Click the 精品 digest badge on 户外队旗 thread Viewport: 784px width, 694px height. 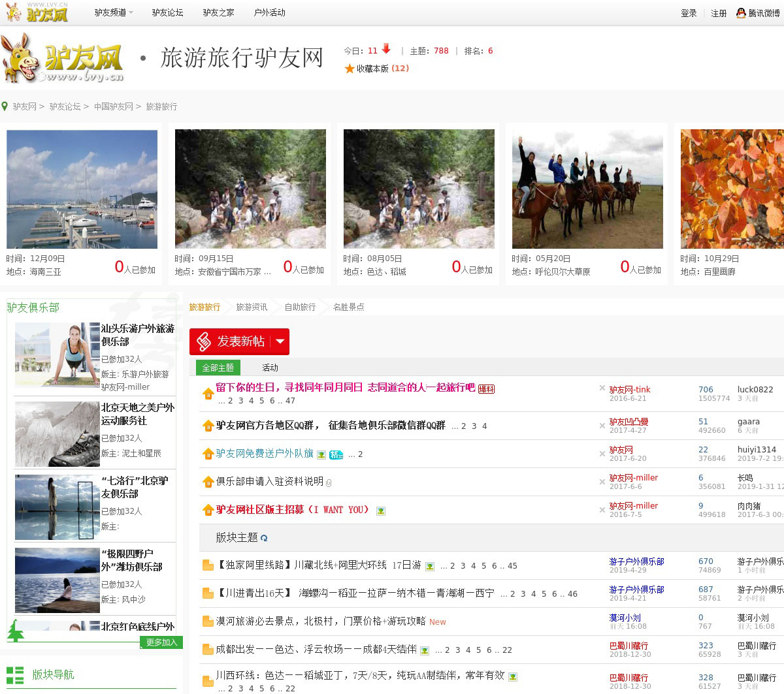tap(336, 455)
